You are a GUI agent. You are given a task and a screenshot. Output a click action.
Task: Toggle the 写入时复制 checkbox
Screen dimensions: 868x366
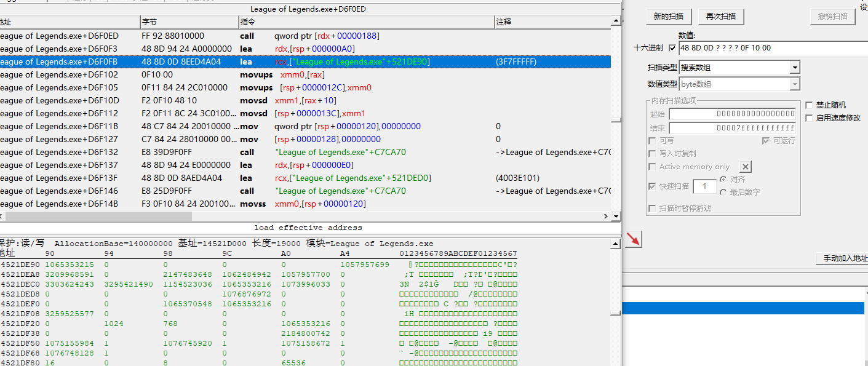click(653, 154)
